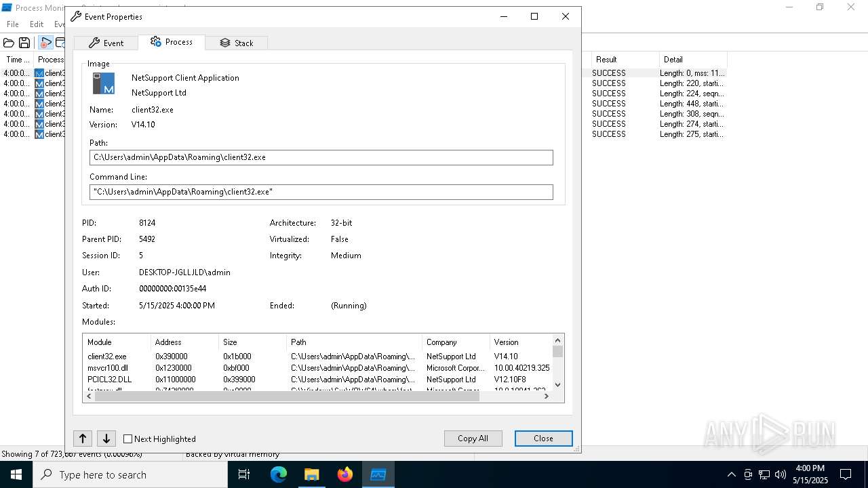Toggle Capture icon in Process Monitor toolbar
The image size is (868, 488).
point(45,43)
